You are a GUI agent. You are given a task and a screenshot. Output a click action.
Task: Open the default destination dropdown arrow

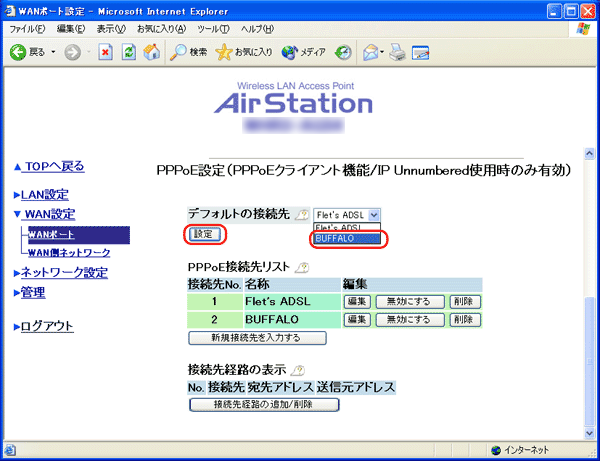coord(374,215)
